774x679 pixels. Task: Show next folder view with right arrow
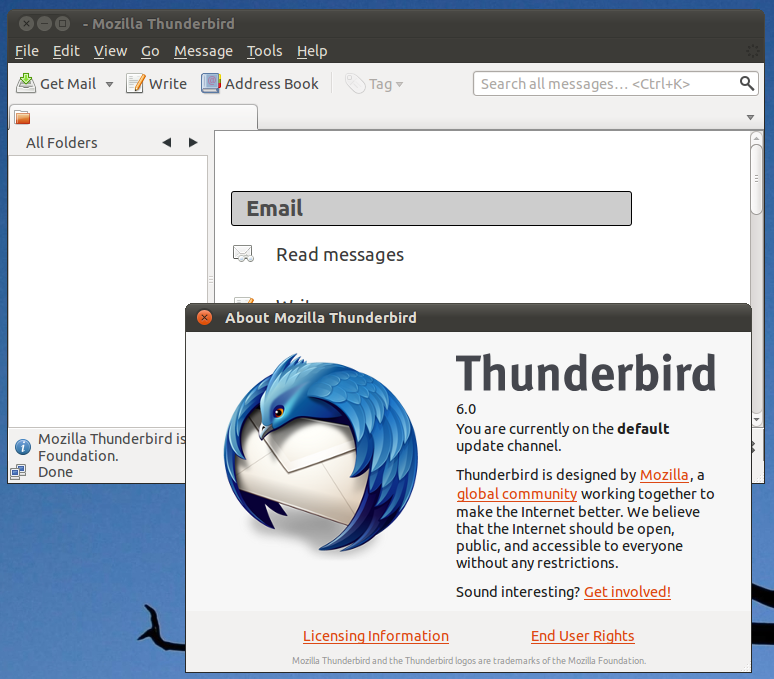[x=193, y=143]
